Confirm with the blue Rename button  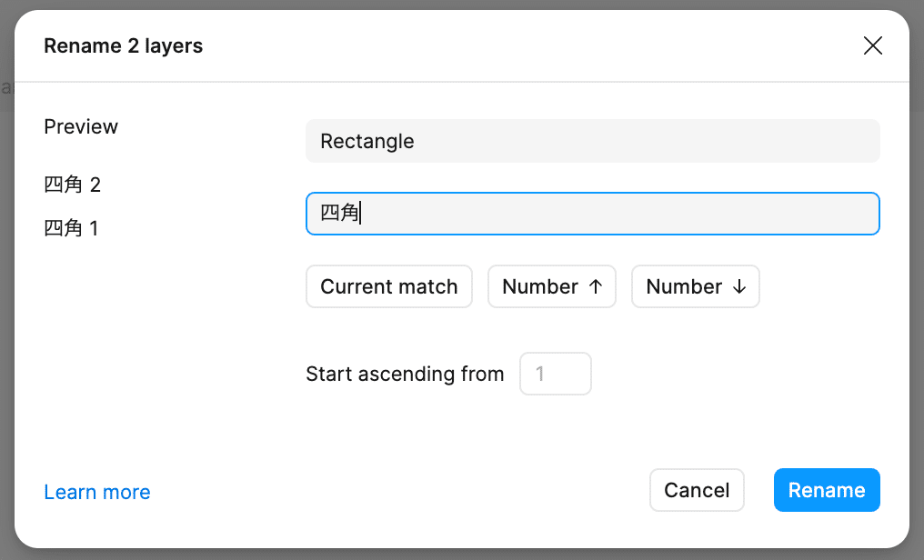pos(827,490)
